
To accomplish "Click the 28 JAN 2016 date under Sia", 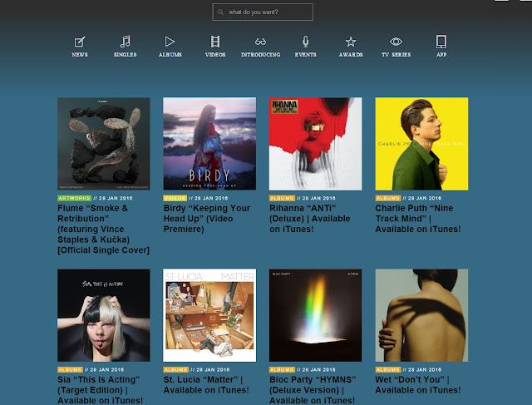I will 107,370.
